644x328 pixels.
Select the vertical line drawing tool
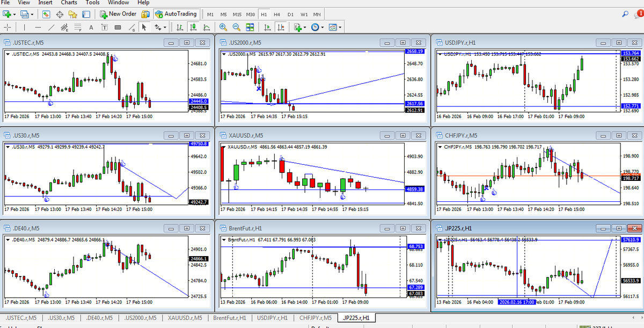pyautogui.click(x=24, y=27)
